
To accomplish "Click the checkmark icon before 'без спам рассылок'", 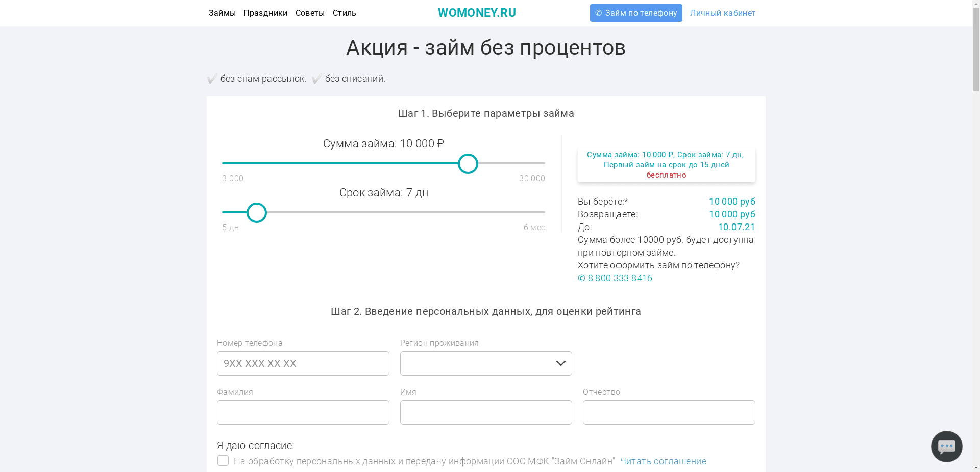I will tap(212, 79).
